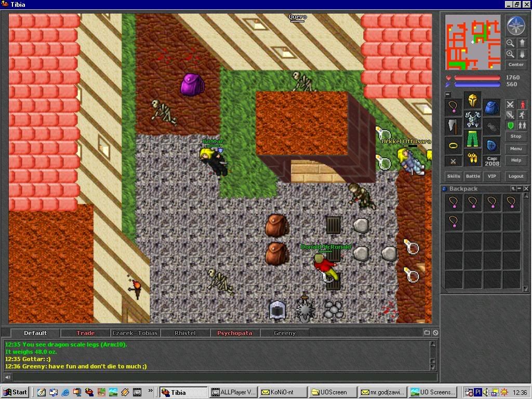This screenshot has height=399, width=532.
Task: Open the Greeny chat tab
Action: [x=285, y=333]
